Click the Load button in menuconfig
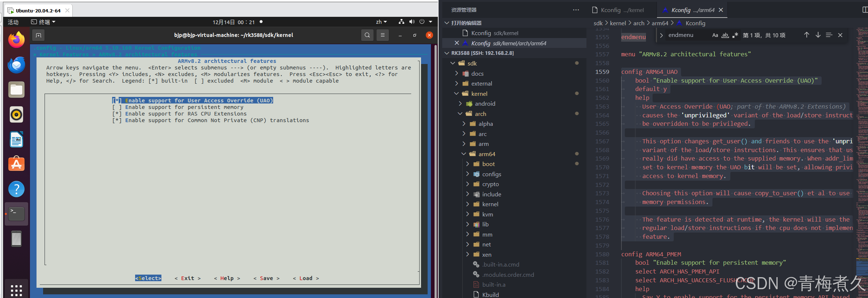 click(306, 278)
